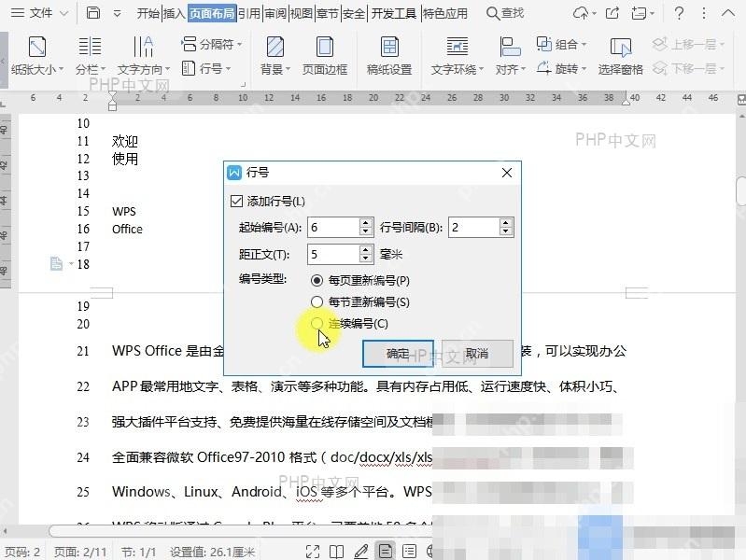This screenshot has height=560, width=746.
Task: Click the 节: 1/1 status entry
Action: tap(138, 552)
